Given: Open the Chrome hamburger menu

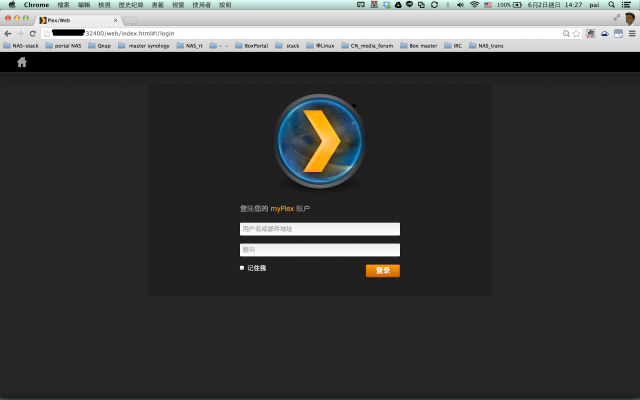Looking at the screenshot, I should point(632,33).
